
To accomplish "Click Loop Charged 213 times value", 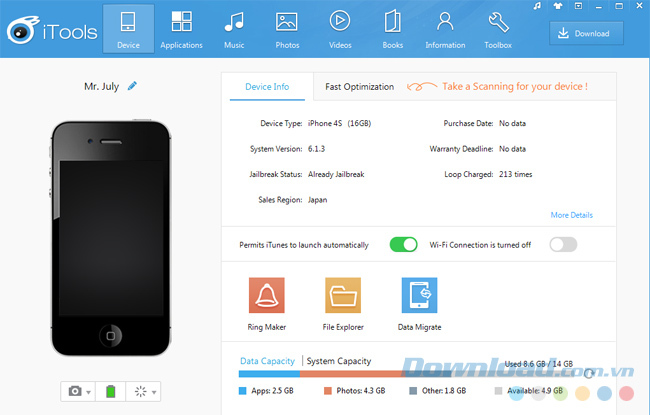I will (515, 174).
